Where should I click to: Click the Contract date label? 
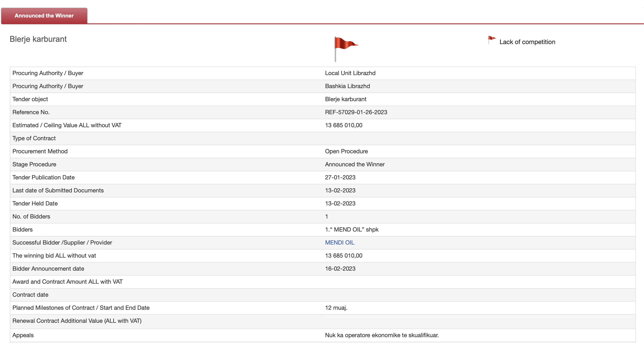pos(30,294)
